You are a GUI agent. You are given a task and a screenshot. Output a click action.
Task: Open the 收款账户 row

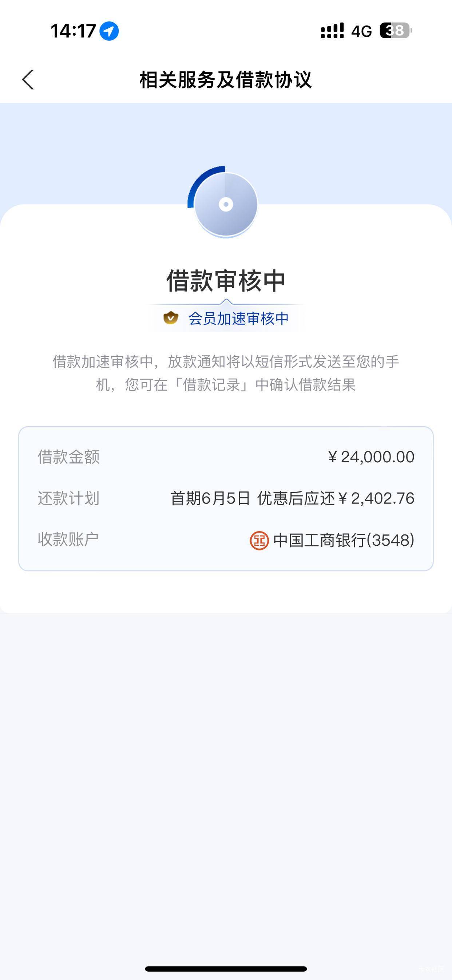click(x=226, y=540)
